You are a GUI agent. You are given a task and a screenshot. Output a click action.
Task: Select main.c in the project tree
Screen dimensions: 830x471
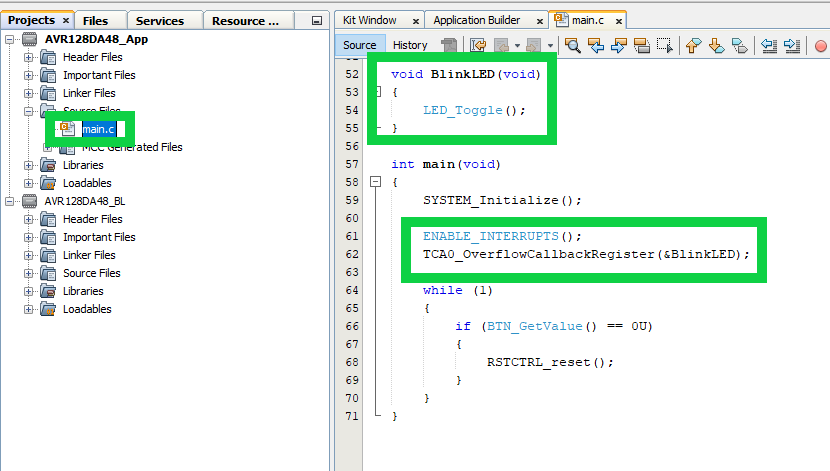click(98, 129)
